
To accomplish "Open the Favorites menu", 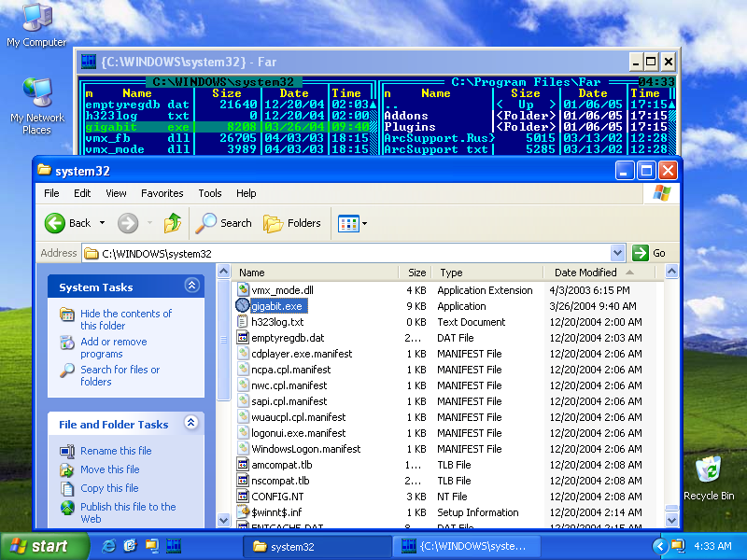I will pos(162,193).
